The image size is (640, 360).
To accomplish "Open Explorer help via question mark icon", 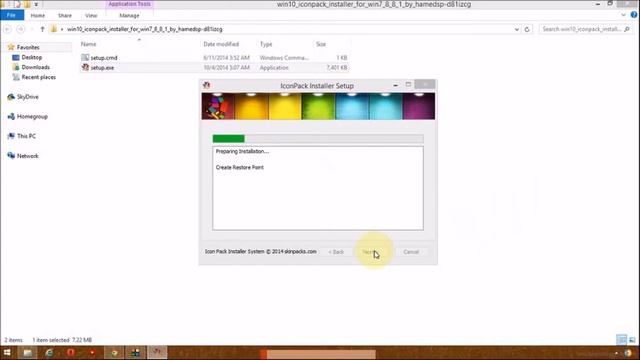I will (634, 15).
